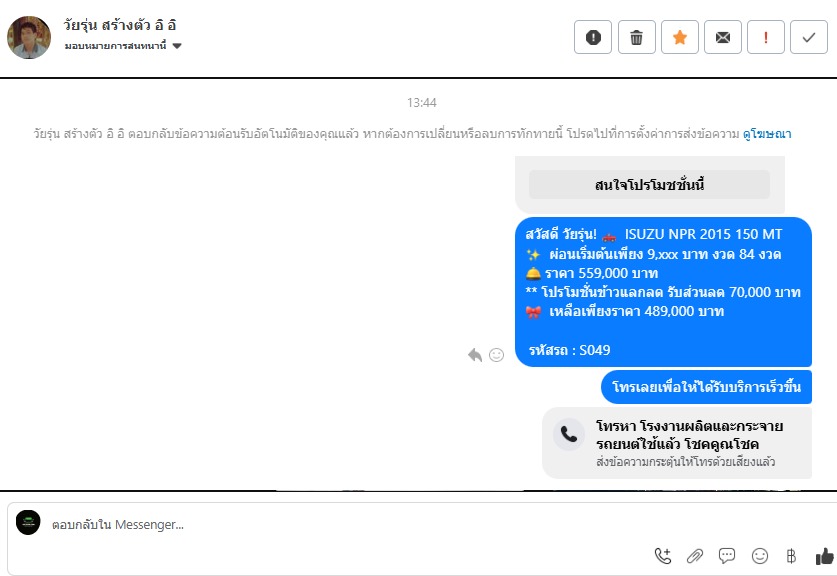The height and width of the screenshot is (576, 837).
Task: Toggle the orange star follow-up marker
Action: click(680, 37)
